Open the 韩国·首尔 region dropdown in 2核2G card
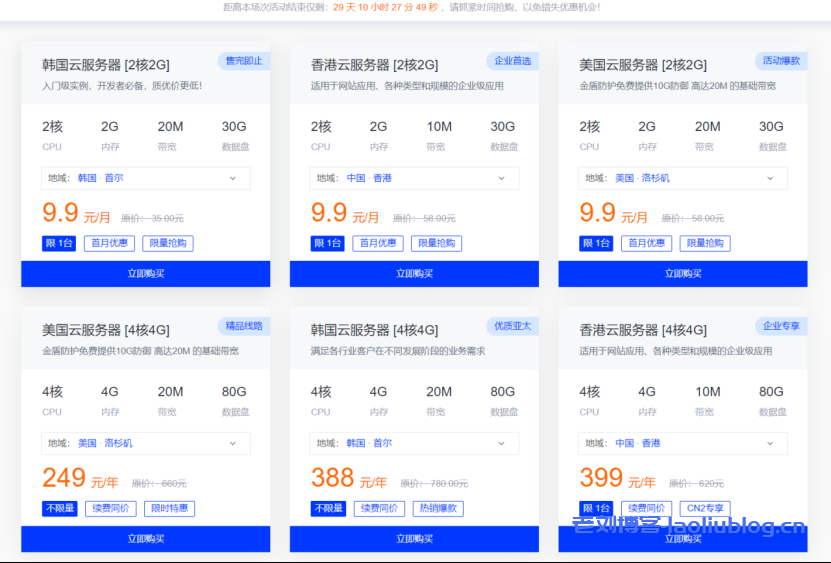The width and height of the screenshot is (831, 563). pos(145,178)
